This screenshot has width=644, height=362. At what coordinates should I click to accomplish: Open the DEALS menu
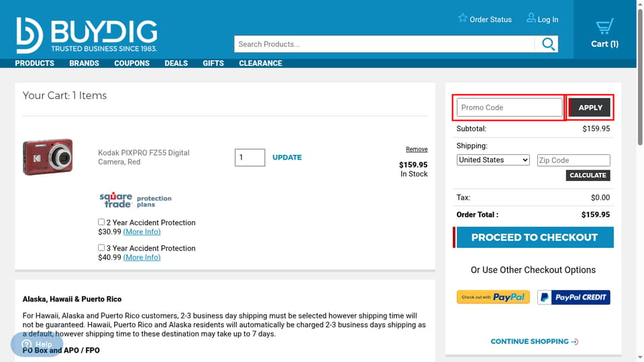(x=176, y=63)
